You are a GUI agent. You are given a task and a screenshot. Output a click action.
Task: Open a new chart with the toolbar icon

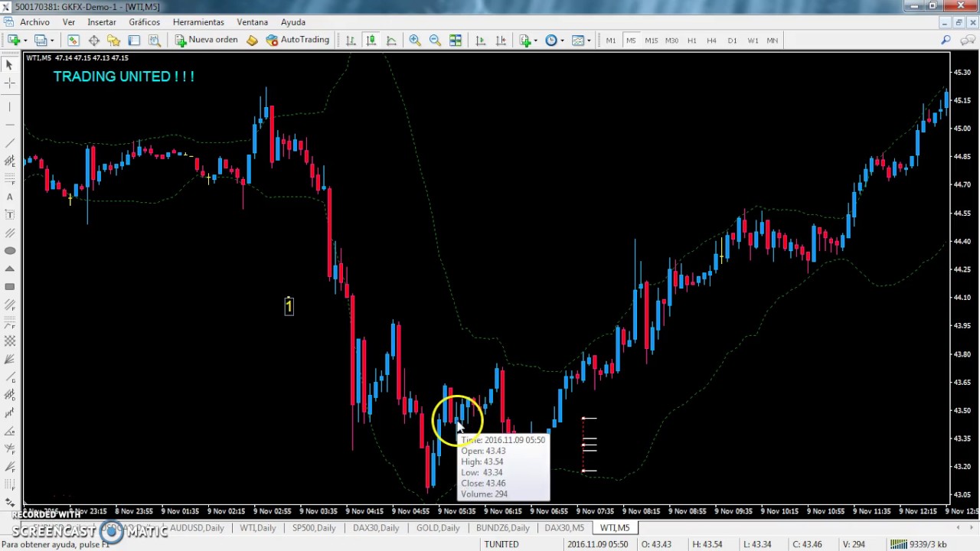[14, 41]
